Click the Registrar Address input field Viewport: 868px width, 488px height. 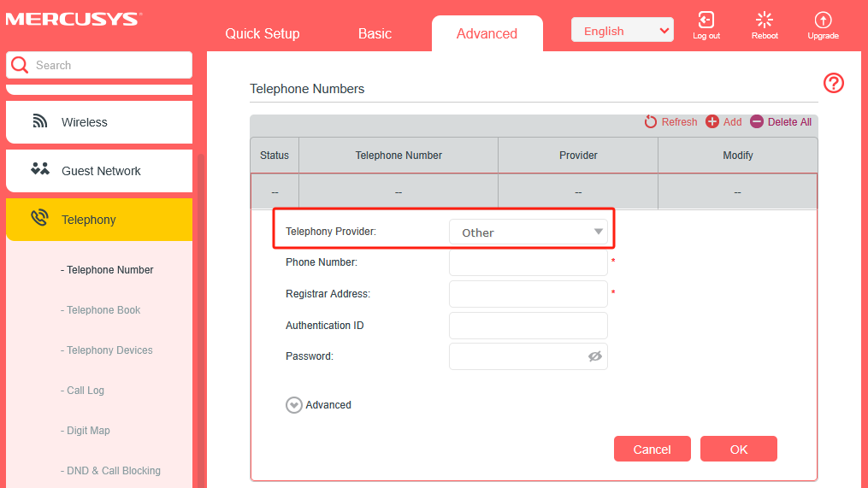(x=528, y=294)
